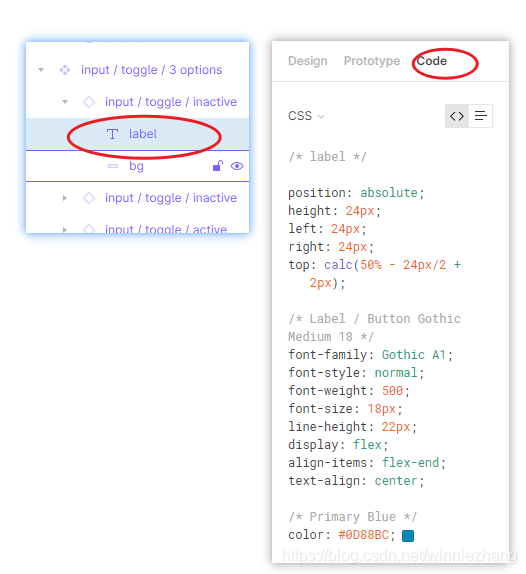Click the Label / Button Gothic comment
The image size is (526, 574).
coord(374,328)
